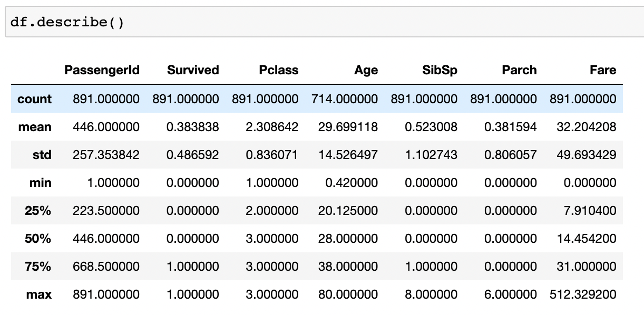Click inside the df.describe() code cell
The image size is (644, 315).
pos(63,21)
